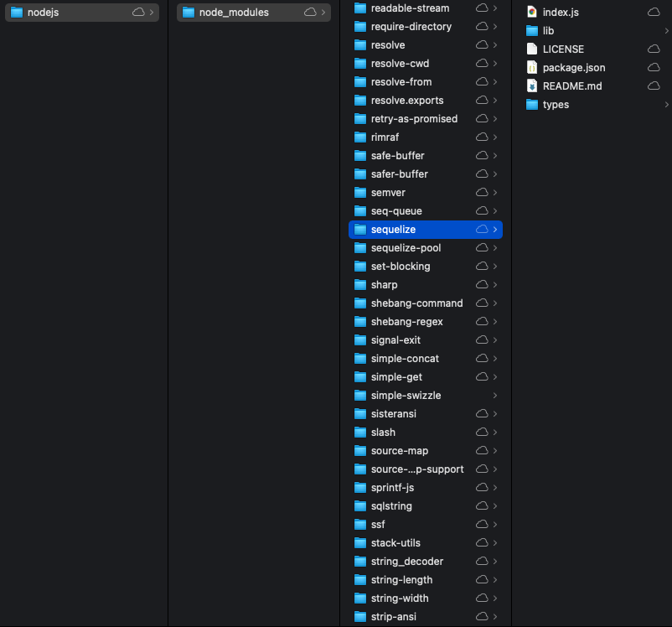Download index.js using its cloud icon
The height and width of the screenshot is (627, 672).
click(x=654, y=12)
